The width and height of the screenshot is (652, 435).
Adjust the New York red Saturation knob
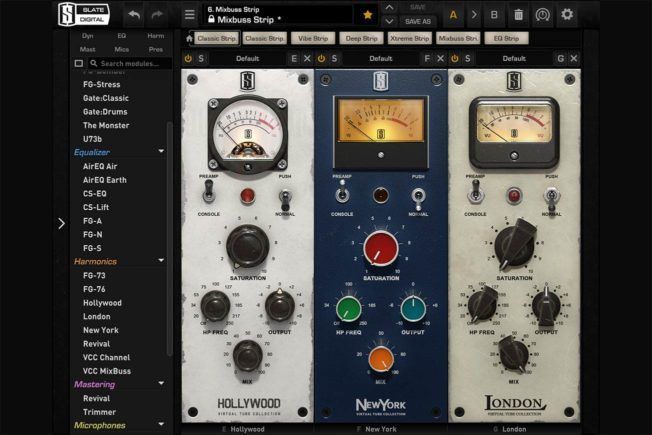click(x=380, y=249)
